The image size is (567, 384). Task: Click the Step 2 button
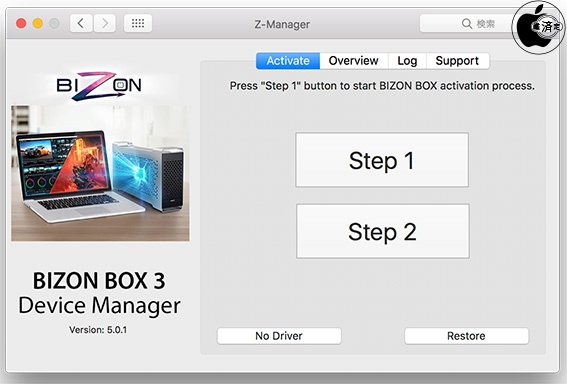383,231
